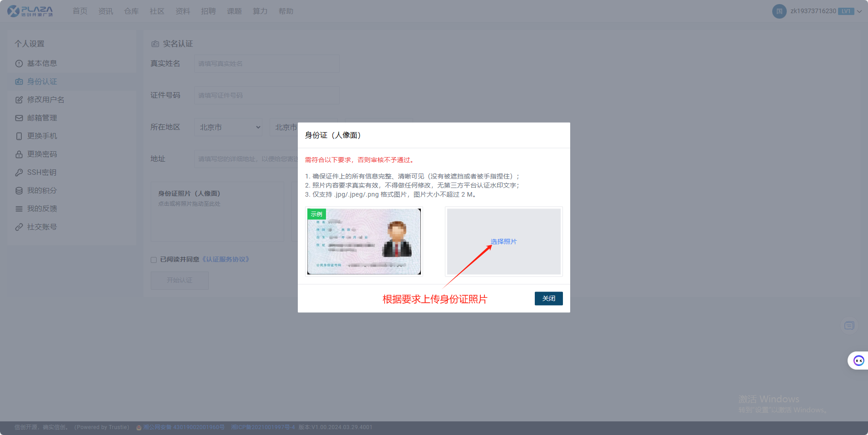This screenshot has width=868, height=435.
Task: Expand the 北京市 province dropdown
Action: 228,128
